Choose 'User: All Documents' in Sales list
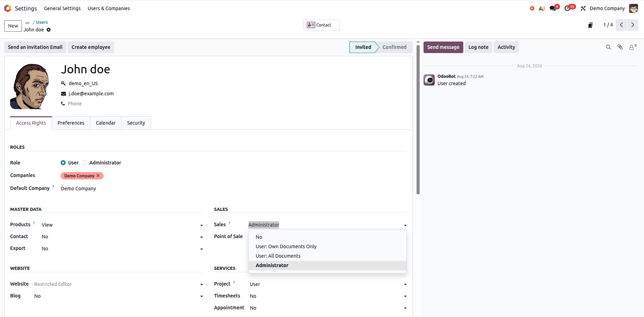 point(327,256)
